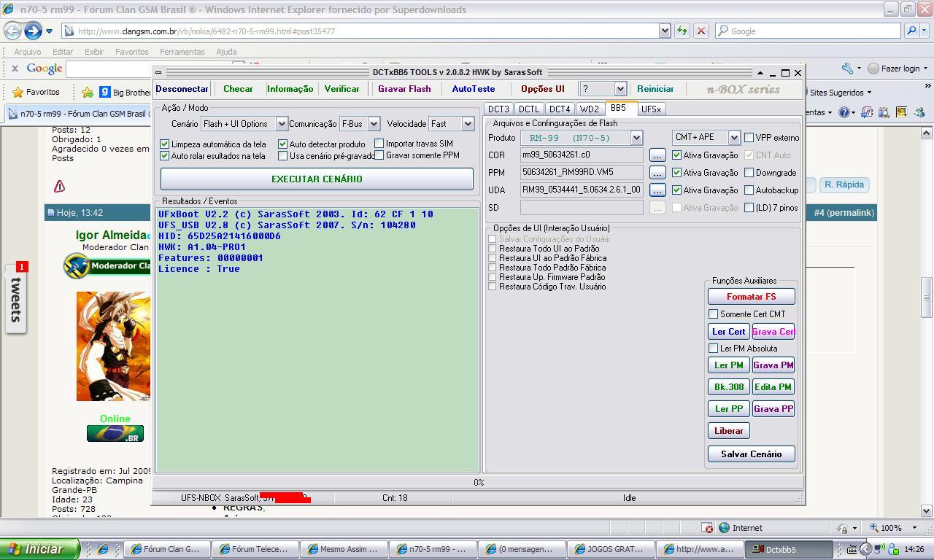Image resolution: width=934 pixels, height=560 pixels.
Task: Open the Produto RM-99 dropdown
Action: coord(636,138)
